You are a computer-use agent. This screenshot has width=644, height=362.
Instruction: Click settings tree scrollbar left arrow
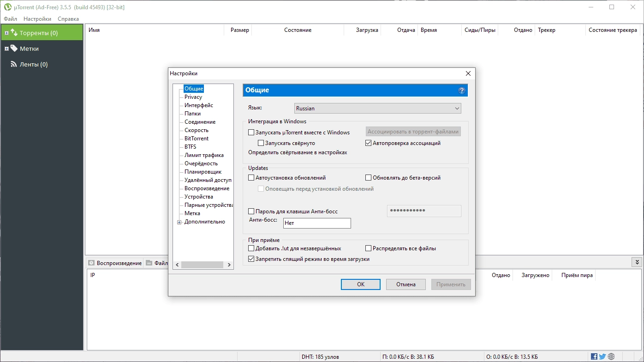pyautogui.click(x=177, y=265)
